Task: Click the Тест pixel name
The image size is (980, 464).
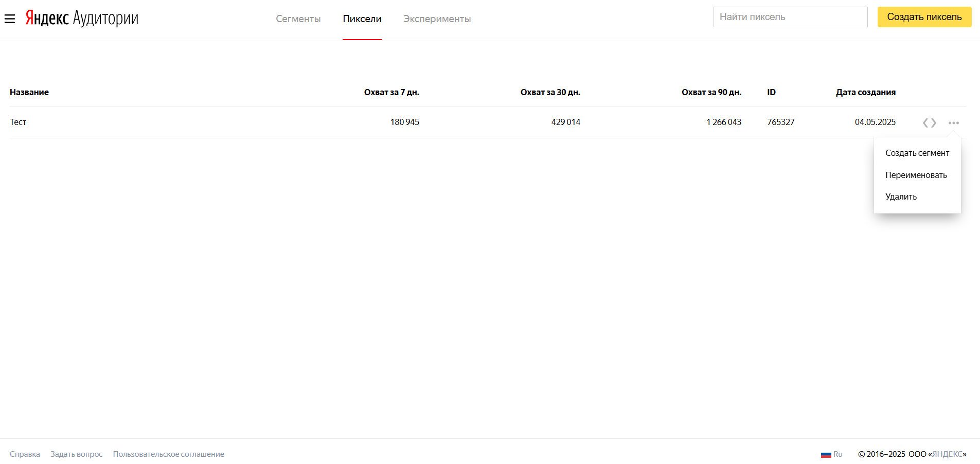Action: point(18,122)
